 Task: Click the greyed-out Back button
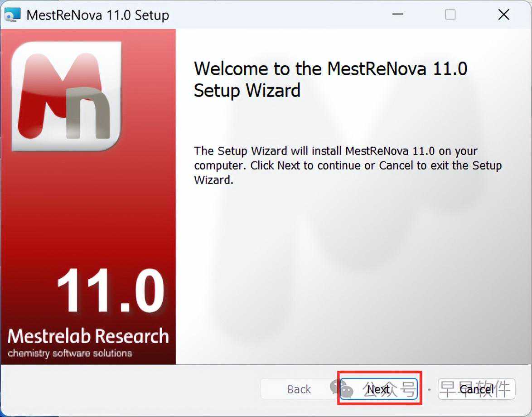pos(299,389)
